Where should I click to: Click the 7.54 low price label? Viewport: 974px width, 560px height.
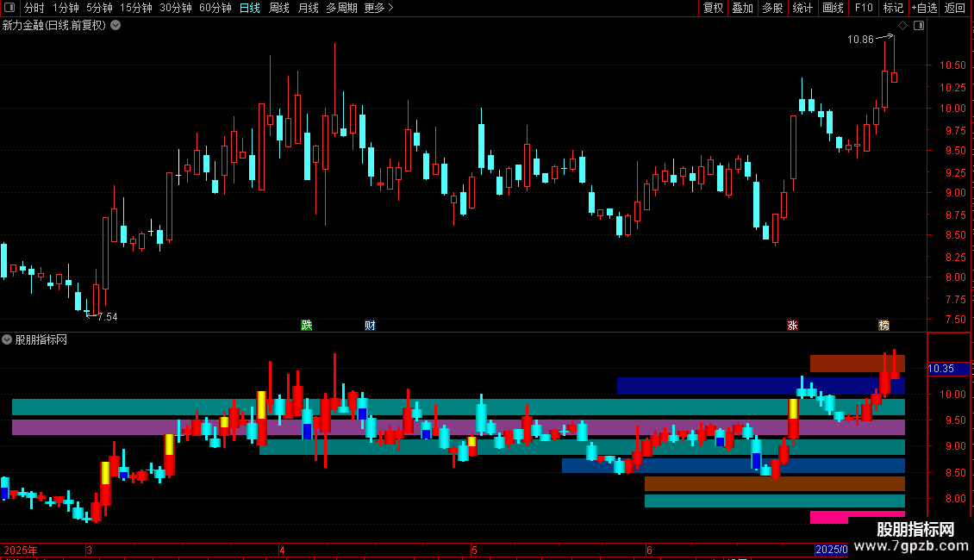(108, 317)
